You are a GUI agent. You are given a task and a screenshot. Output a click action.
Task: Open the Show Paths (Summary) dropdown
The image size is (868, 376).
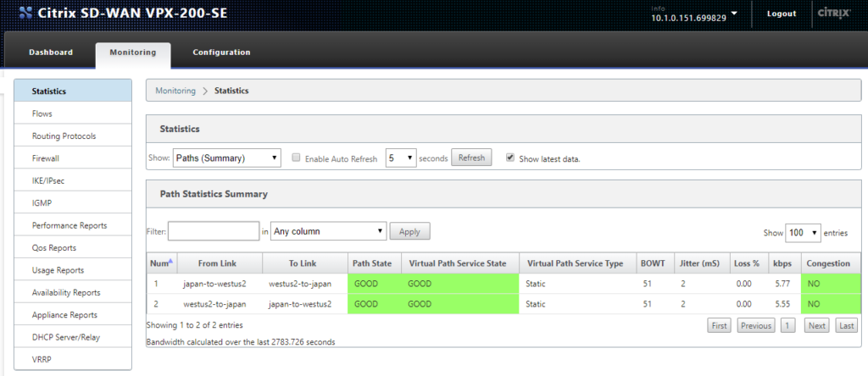point(227,158)
